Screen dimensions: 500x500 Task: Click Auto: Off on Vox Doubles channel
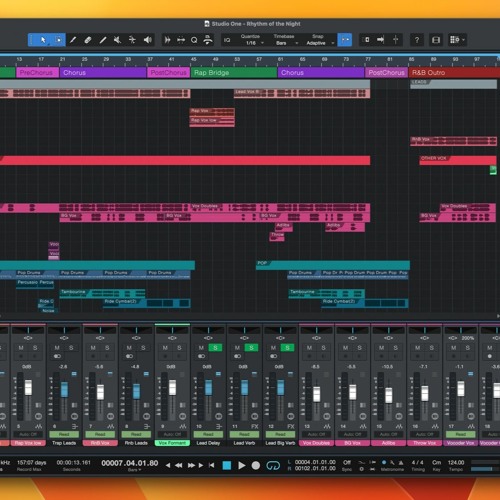(x=316, y=434)
